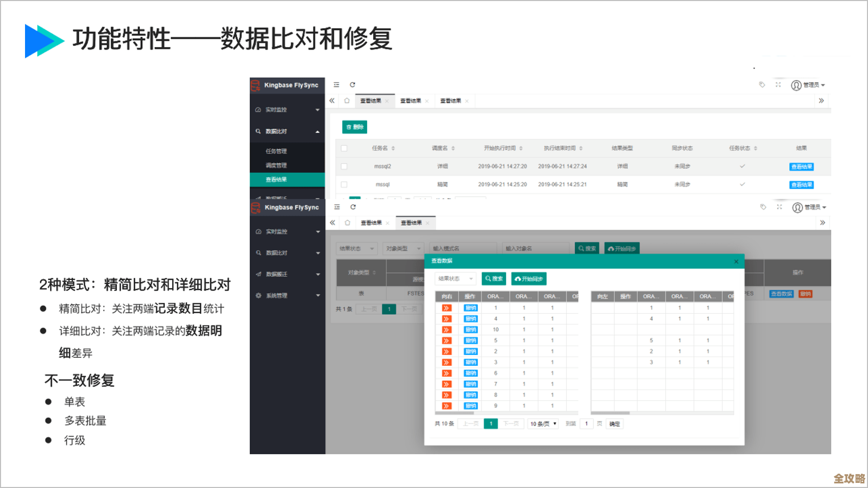Select 任务管理 in the sidebar menu

click(276, 151)
